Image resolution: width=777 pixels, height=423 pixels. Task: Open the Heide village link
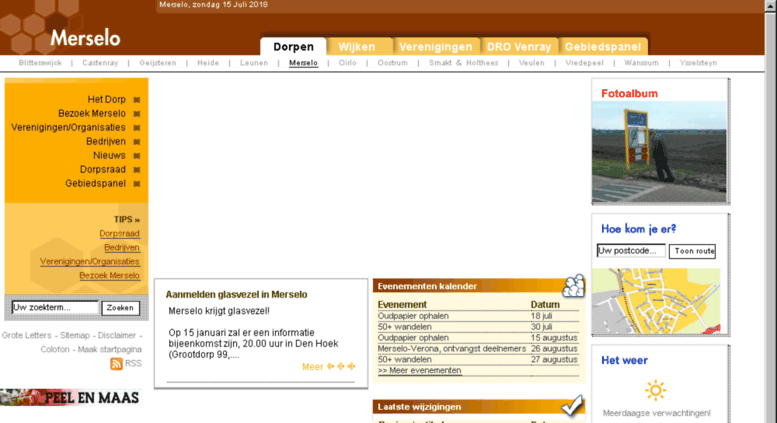pos(208,63)
